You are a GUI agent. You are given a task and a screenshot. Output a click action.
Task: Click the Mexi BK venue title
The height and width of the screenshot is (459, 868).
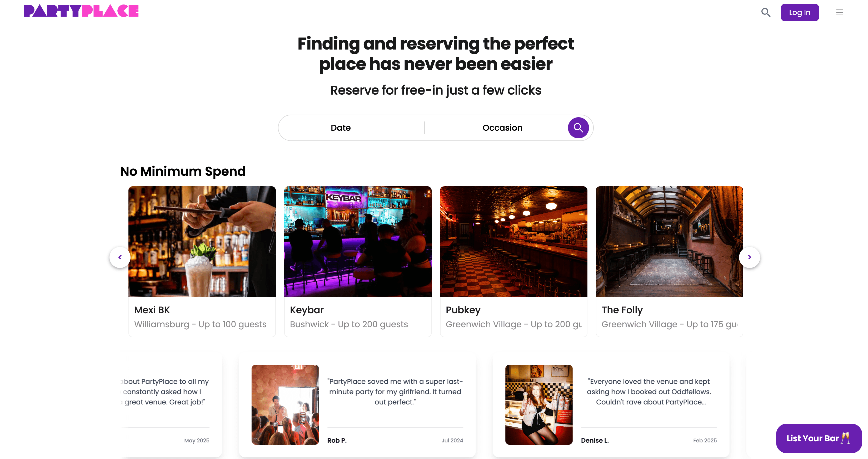(152, 310)
